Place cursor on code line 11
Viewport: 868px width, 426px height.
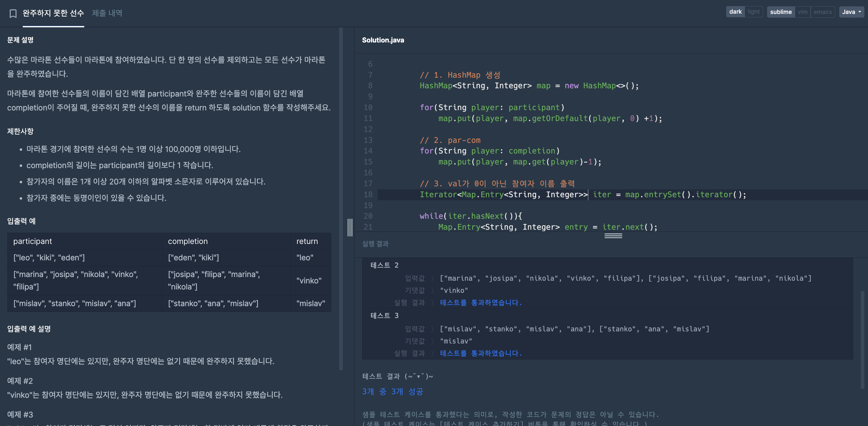click(x=549, y=118)
